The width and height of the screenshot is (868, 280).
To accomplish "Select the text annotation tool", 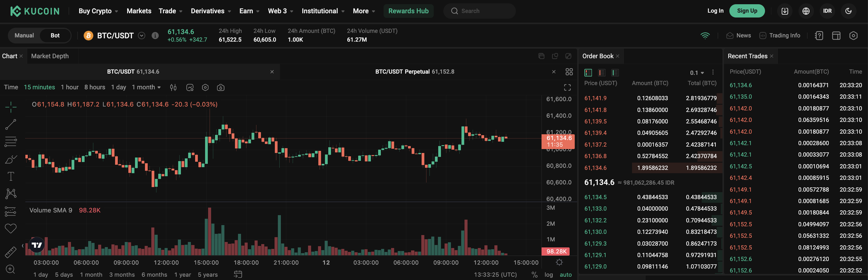I will click(x=11, y=176).
